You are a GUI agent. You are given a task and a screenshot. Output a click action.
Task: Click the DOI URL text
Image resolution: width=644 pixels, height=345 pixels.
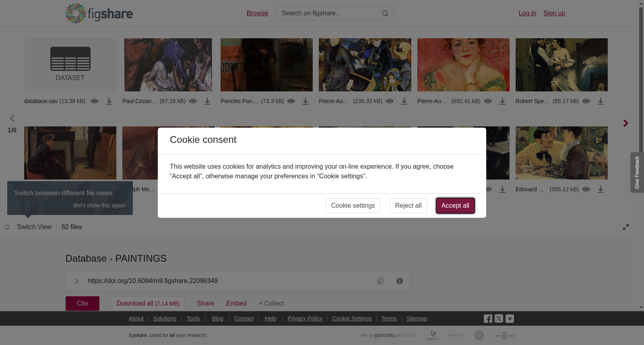pyautogui.click(x=153, y=281)
